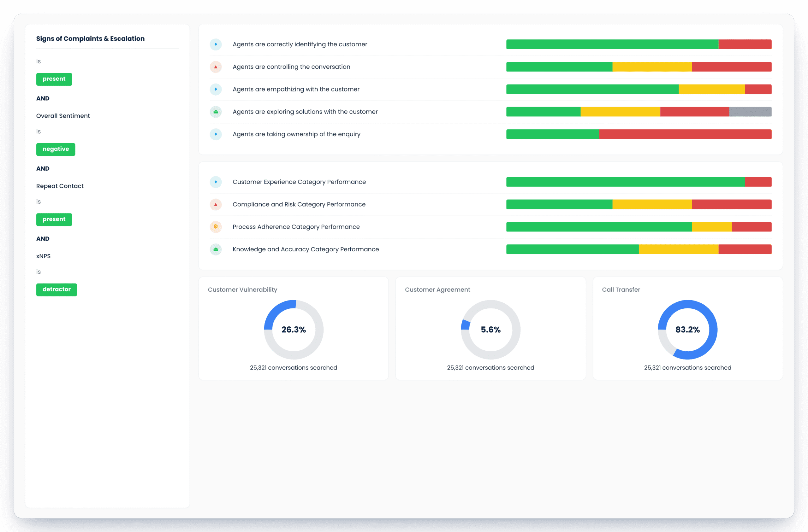Click the Customer Agreement 5.6% donut chart
This screenshot has height=532, width=808.
[x=490, y=330]
